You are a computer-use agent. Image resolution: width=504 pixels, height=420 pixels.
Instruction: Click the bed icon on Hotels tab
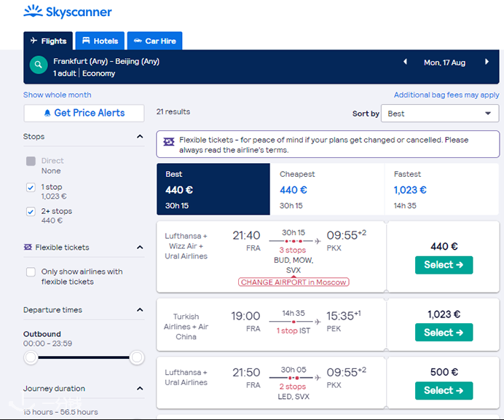86,41
